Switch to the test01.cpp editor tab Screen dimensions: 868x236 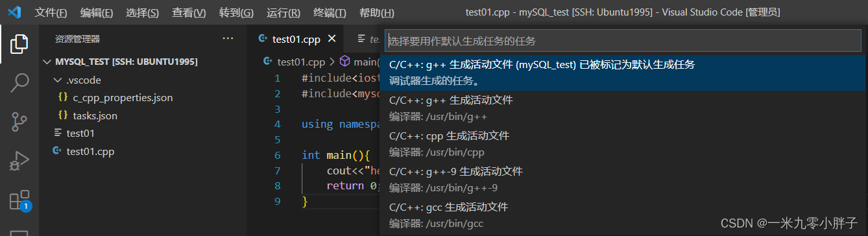[x=296, y=39]
